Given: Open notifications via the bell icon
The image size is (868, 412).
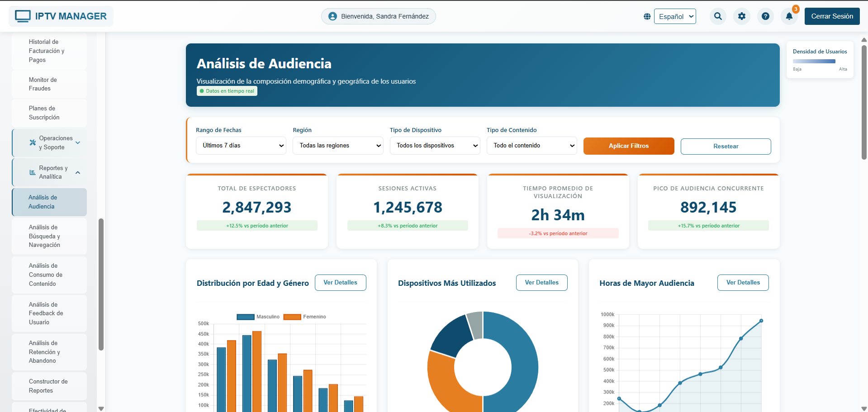Looking at the screenshot, I should point(789,16).
